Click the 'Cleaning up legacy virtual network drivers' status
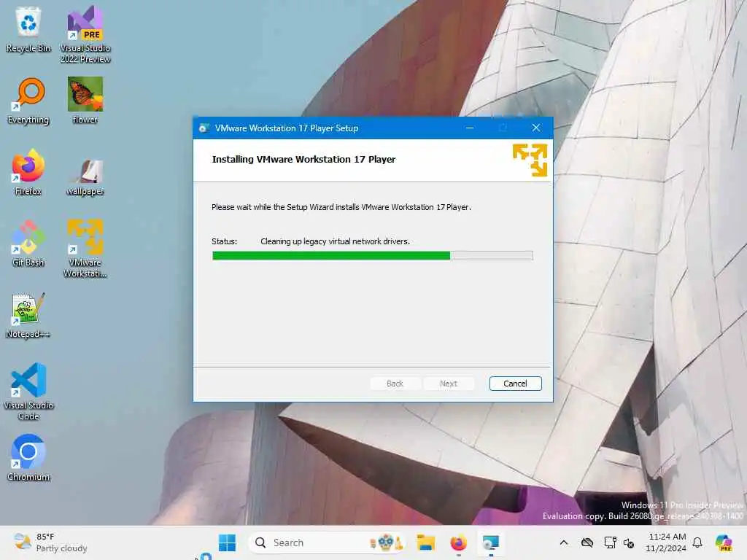Screen dimensions: 747x560 (x=335, y=241)
